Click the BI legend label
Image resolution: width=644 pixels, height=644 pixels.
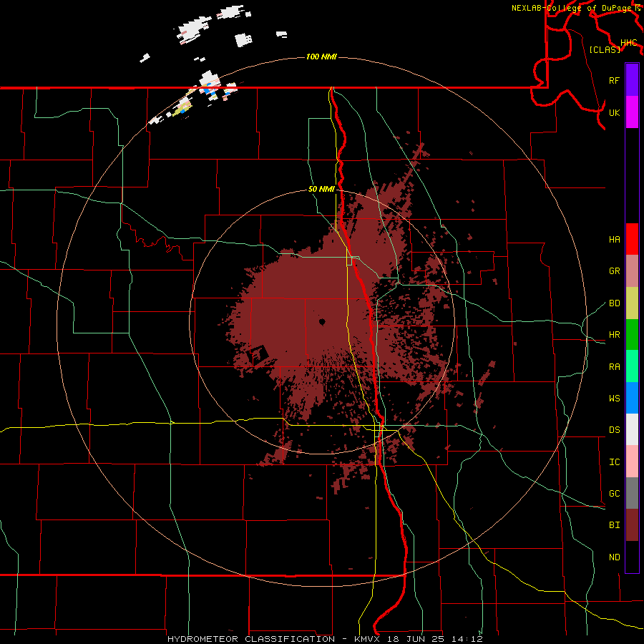point(614,525)
